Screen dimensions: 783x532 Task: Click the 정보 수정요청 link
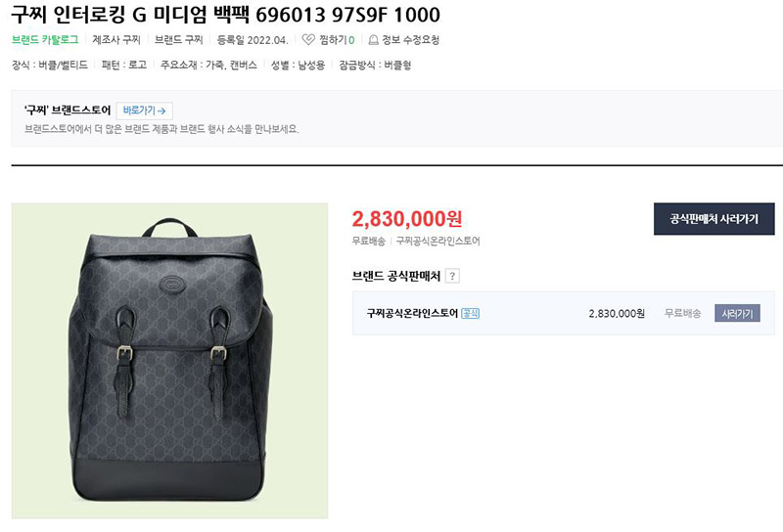[x=410, y=40]
